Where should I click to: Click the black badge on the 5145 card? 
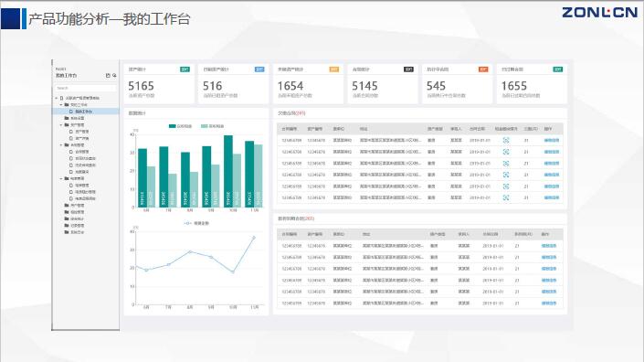click(408, 69)
